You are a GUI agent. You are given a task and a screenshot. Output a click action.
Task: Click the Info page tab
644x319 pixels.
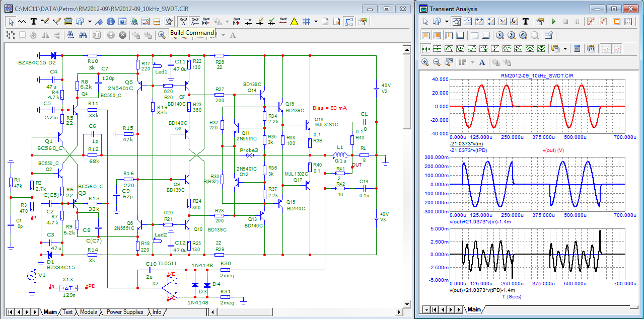157,312
